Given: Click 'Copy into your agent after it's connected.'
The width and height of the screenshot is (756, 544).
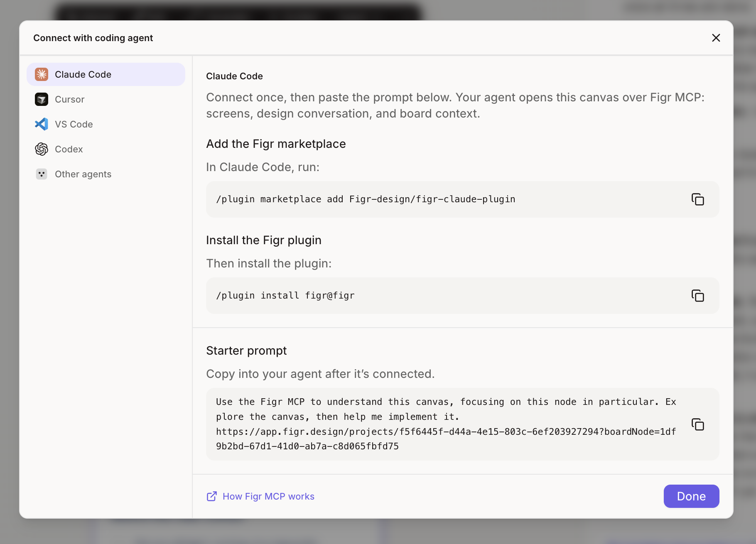Looking at the screenshot, I should (x=320, y=374).
